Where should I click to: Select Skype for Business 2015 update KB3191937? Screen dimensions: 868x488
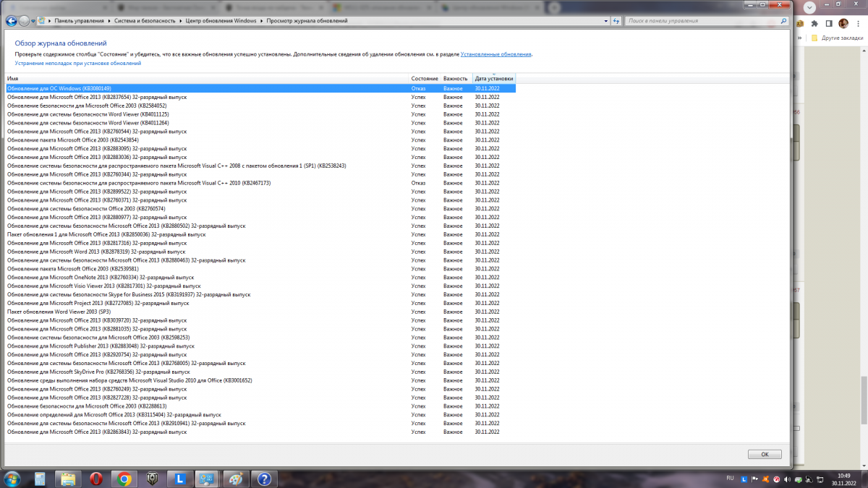click(x=260, y=295)
